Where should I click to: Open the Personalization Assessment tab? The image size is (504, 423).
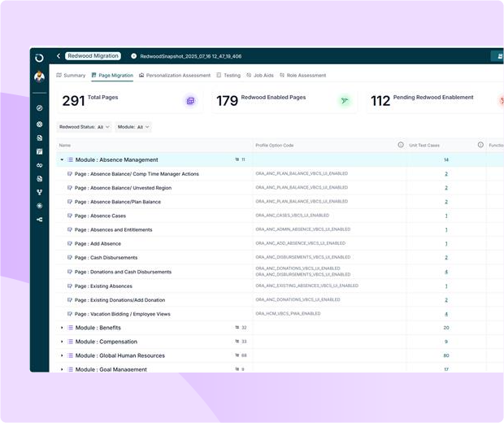[175, 76]
